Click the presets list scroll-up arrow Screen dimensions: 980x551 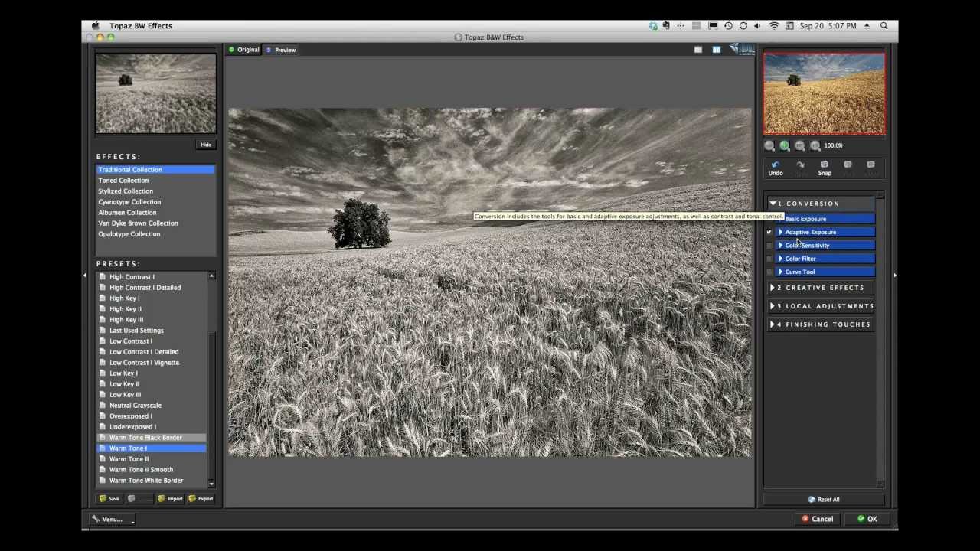[x=211, y=276]
